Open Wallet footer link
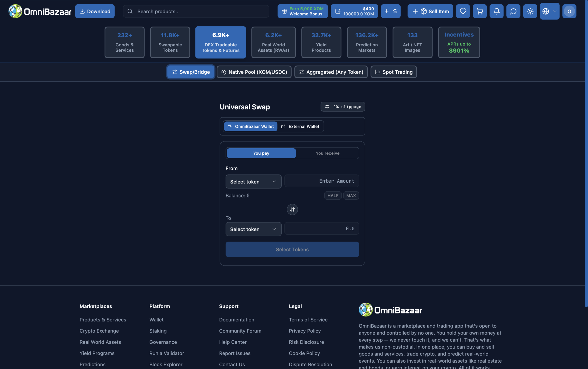 coord(156,320)
